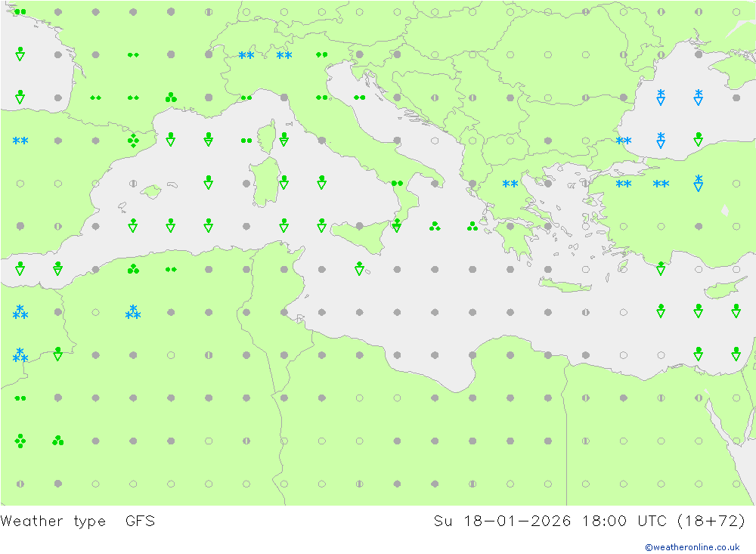Click the shower symbol near Malta south of Sicily
The width and height of the screenshot is (756, 554).
(x=359, y=268)
